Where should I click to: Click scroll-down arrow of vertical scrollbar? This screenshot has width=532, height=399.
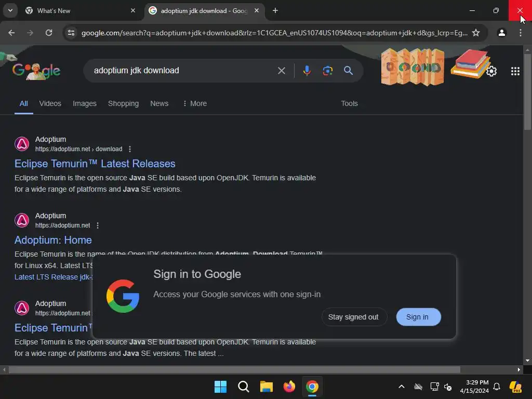tap(527, 361)
